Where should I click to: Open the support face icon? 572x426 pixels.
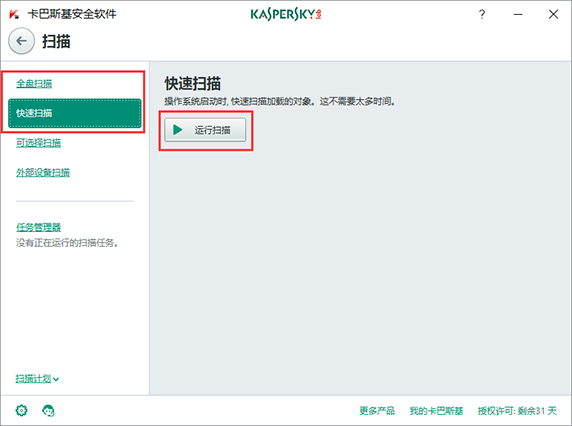pyautogui.click(x=48, y=411)
